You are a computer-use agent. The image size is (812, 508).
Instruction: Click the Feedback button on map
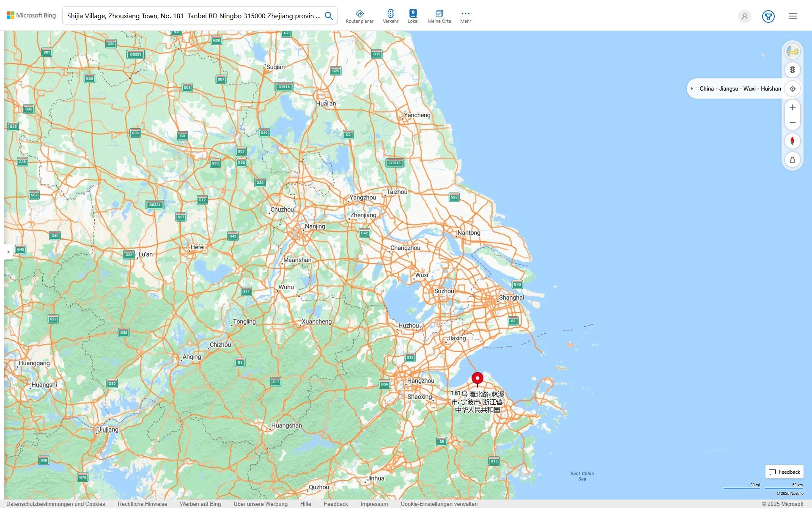[x=784, y=472]
